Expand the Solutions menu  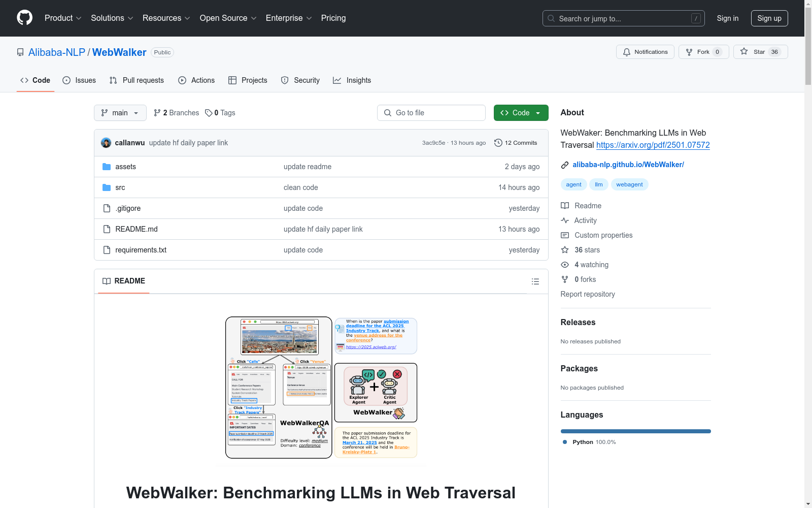pos(112,18)
